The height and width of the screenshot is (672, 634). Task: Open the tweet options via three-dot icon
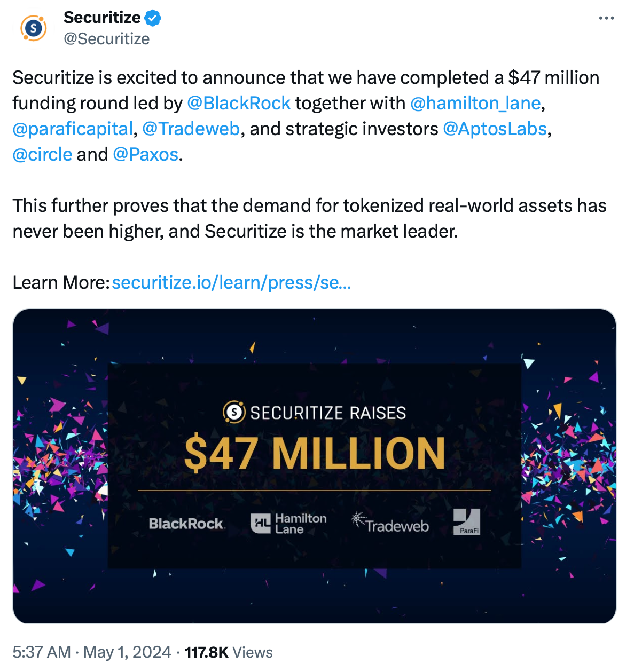(x=606, y=18)
